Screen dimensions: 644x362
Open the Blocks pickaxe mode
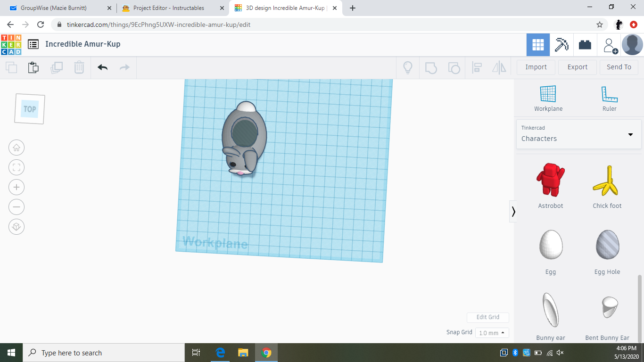(561, 45)
